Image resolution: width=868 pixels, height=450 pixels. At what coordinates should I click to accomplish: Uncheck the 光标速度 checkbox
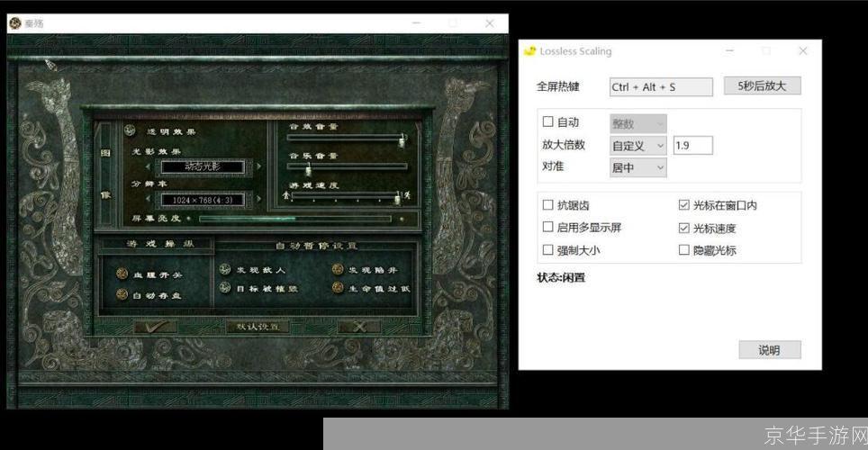(x=684, y=228)
